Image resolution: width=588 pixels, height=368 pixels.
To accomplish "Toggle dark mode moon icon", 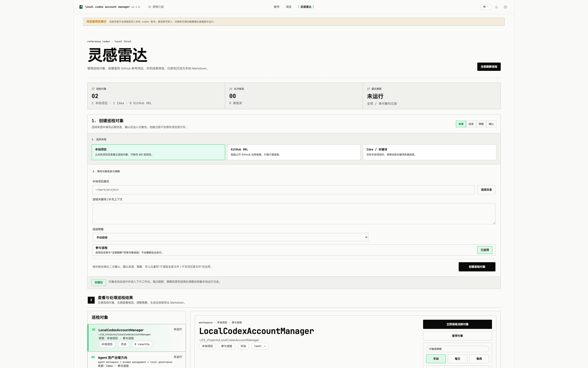I will 497,7.
